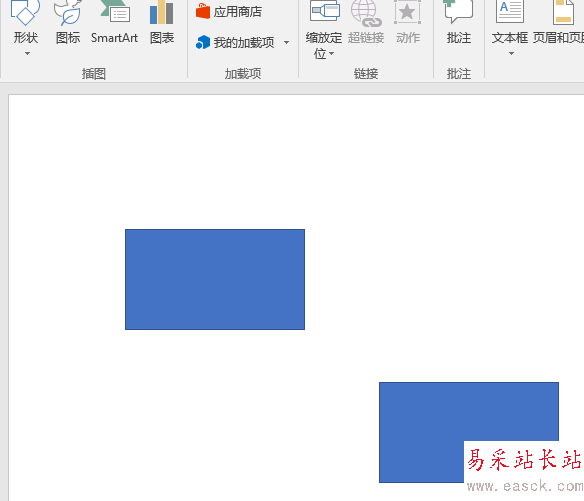Insert a SmartArt graphic
584x501 pixels.
[115, 22]
